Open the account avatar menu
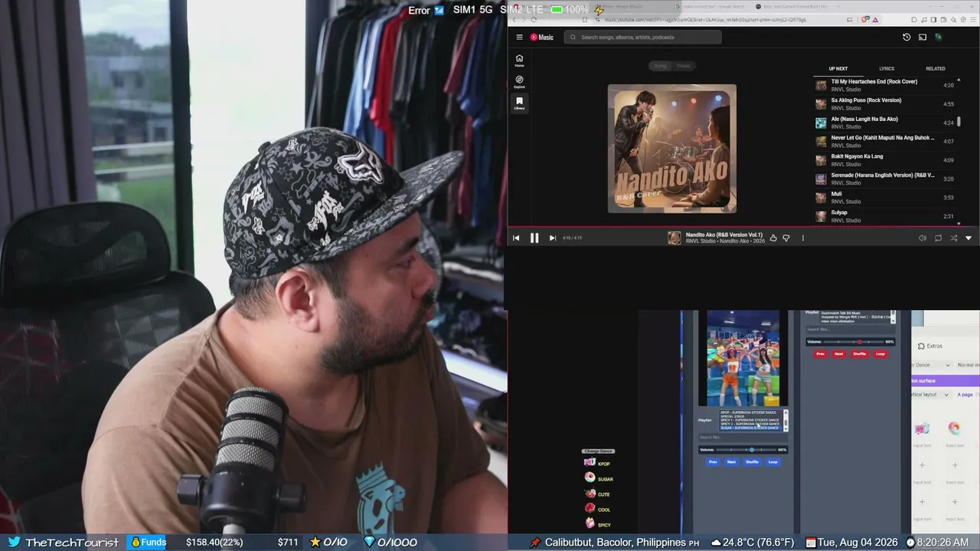The image size is (980, 551). (x=939, y=37)
